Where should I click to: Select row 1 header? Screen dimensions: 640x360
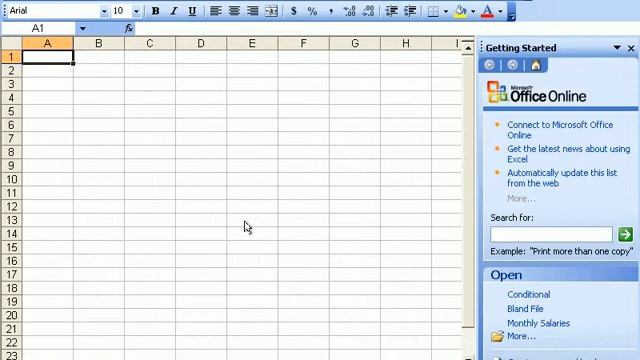11,57
